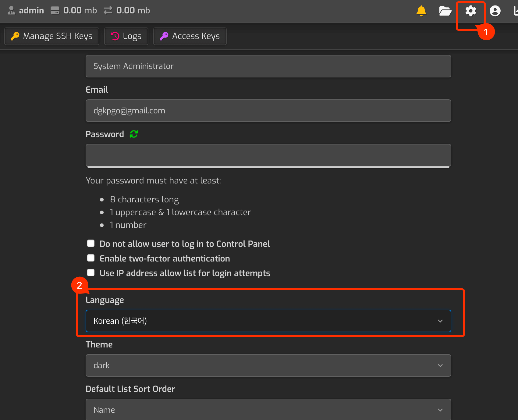Click the admin user icon
This screenshot has height=420, width=518.
click(x=11, y=10)
